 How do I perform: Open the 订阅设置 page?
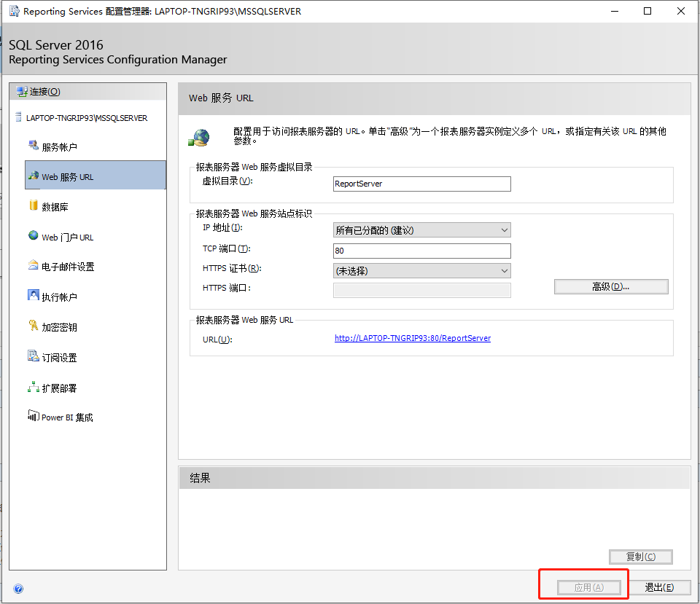tap(59, 358)
